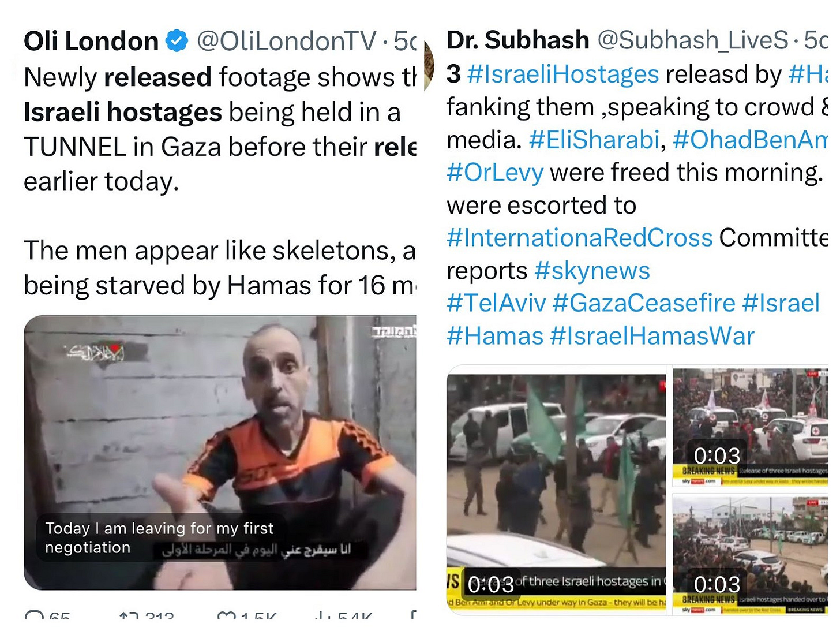Open the #TelAviv hashtag

(496, 303)
